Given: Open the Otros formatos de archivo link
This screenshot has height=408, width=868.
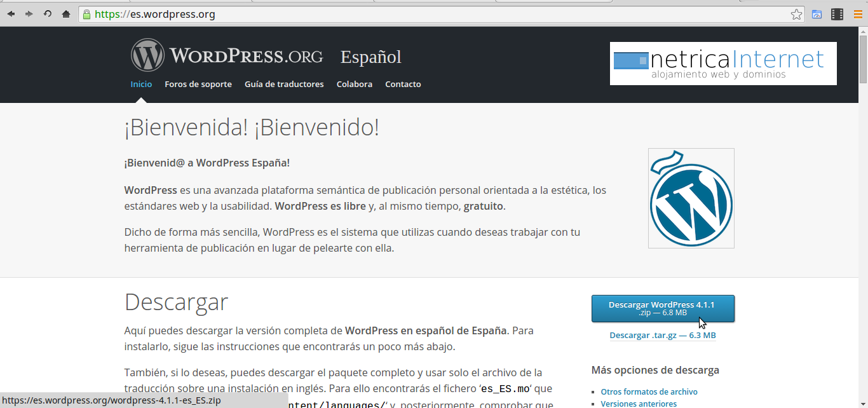Looking at the screenshot, I should click(x=649, y=391).
